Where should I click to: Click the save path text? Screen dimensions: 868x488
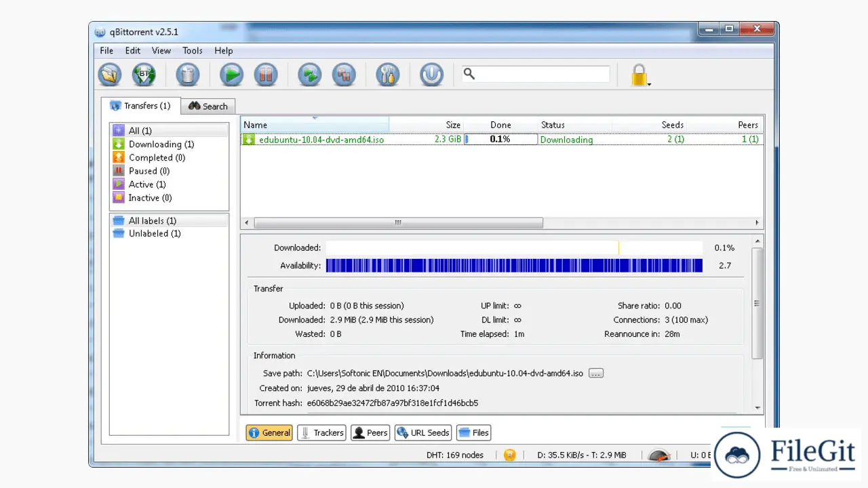point(445,373)
